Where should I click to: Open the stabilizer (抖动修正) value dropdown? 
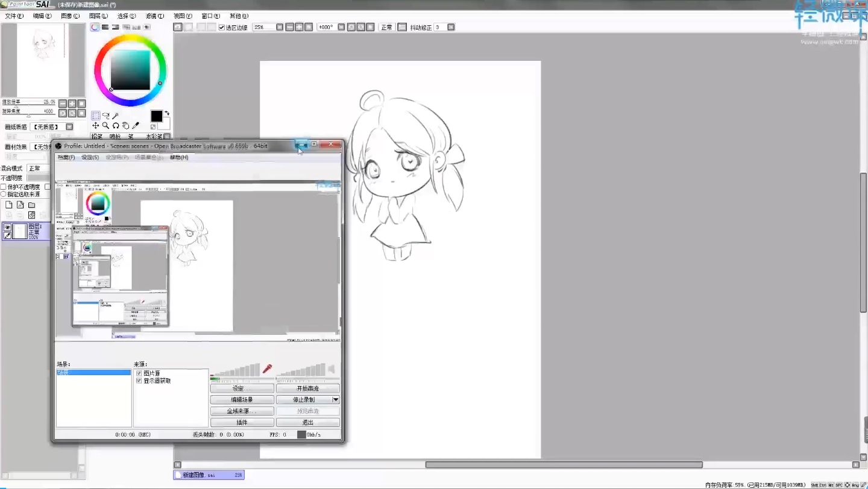point(451,27)
